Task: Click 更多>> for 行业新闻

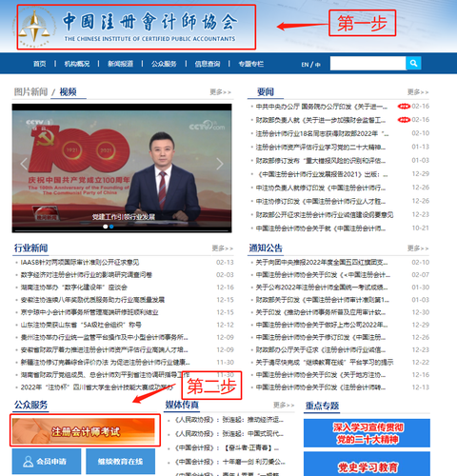Action: [223, 248]
